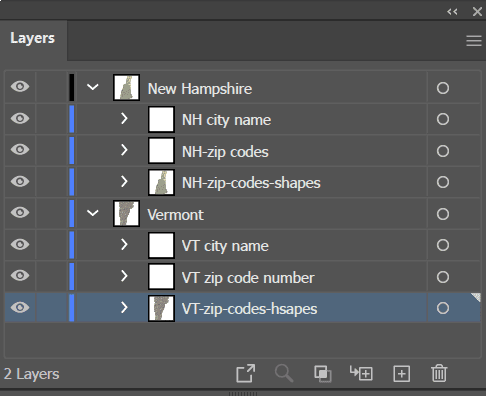Hide the New Hampshire layer

(x=20, y=87)
